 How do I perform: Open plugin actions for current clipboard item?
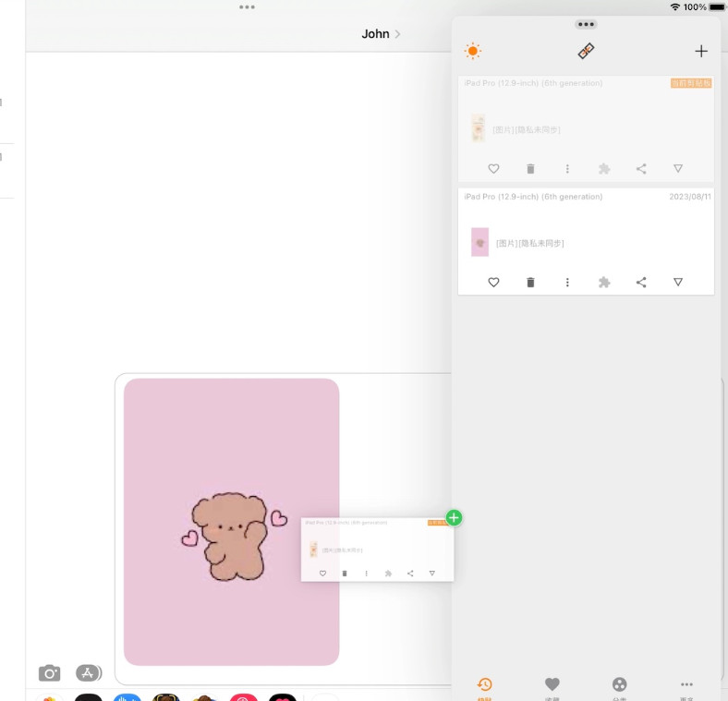[x=604, y=168]
